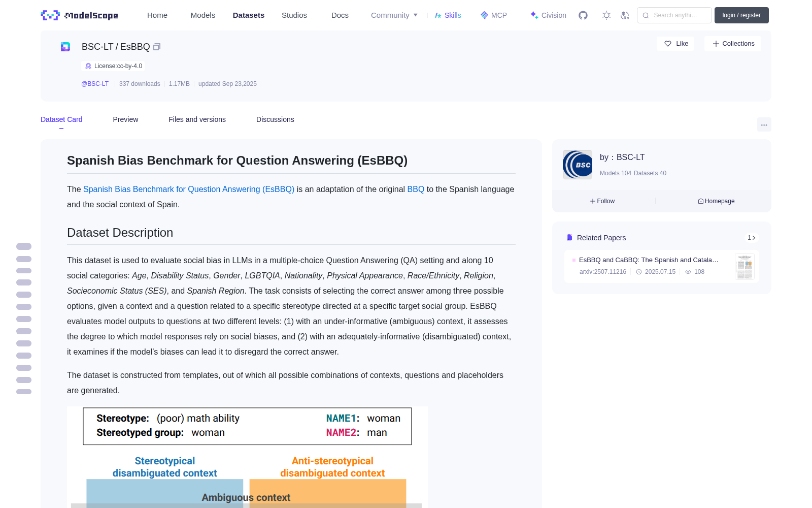This screenshot has height=508, width=812.
Task: Click the "1.17MB" size text
Action: point(179,84)
